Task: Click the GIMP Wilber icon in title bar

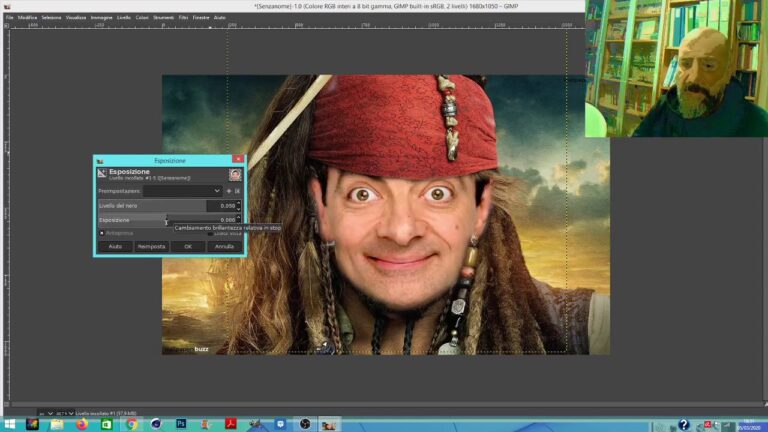Action: click(6, 6)
